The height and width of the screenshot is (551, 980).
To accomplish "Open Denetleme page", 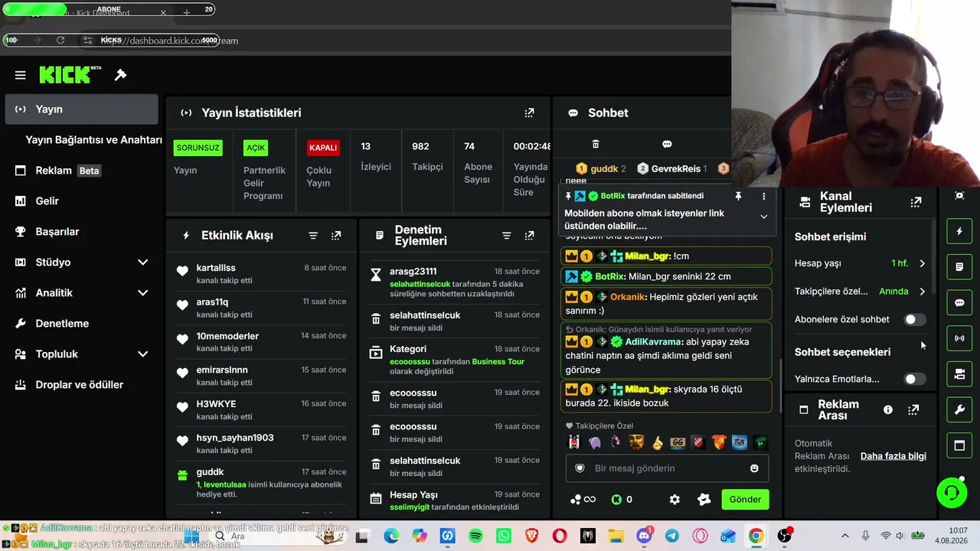I will 81,324.
